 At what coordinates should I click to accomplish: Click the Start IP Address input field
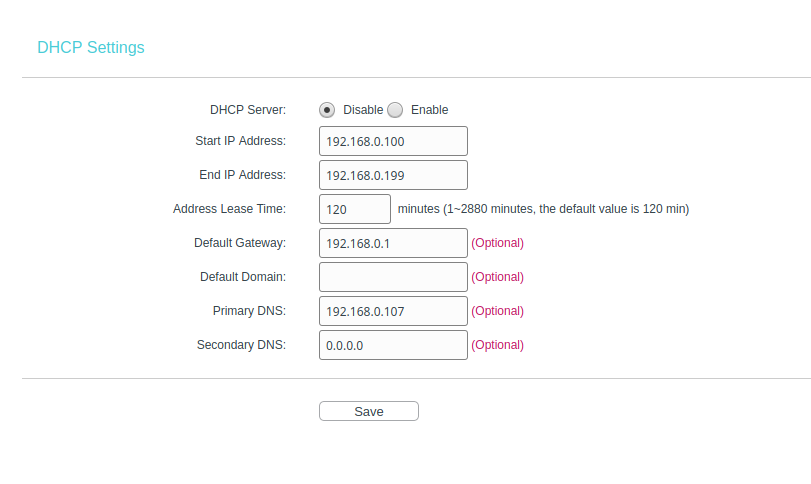[x=393, y=141]
